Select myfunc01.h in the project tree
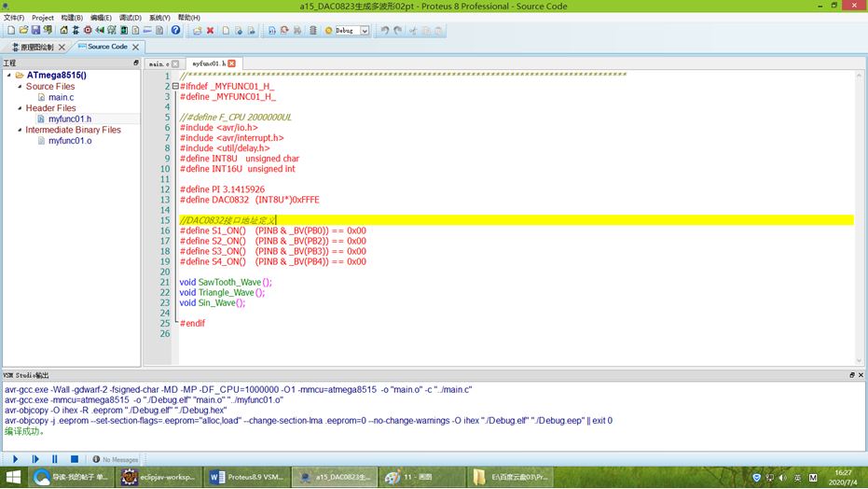The height and width of the screenshot is (489, 868). pos(70,119)
